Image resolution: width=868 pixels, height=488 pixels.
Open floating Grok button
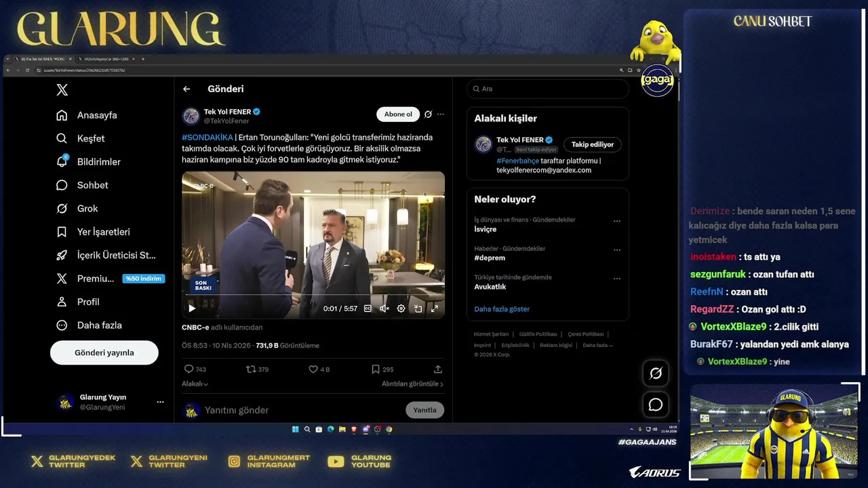click(x=656, y=373)
